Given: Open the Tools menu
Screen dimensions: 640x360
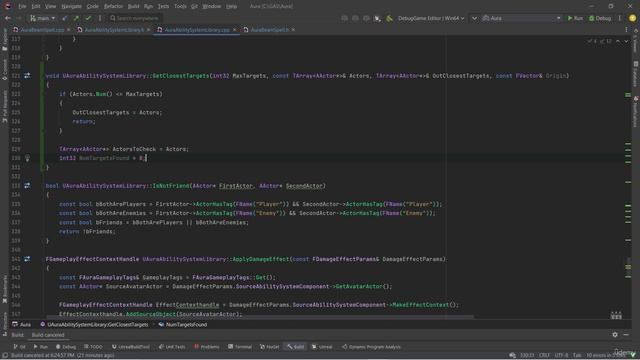Looking at the screenshot, I should (x=180, y=6).
